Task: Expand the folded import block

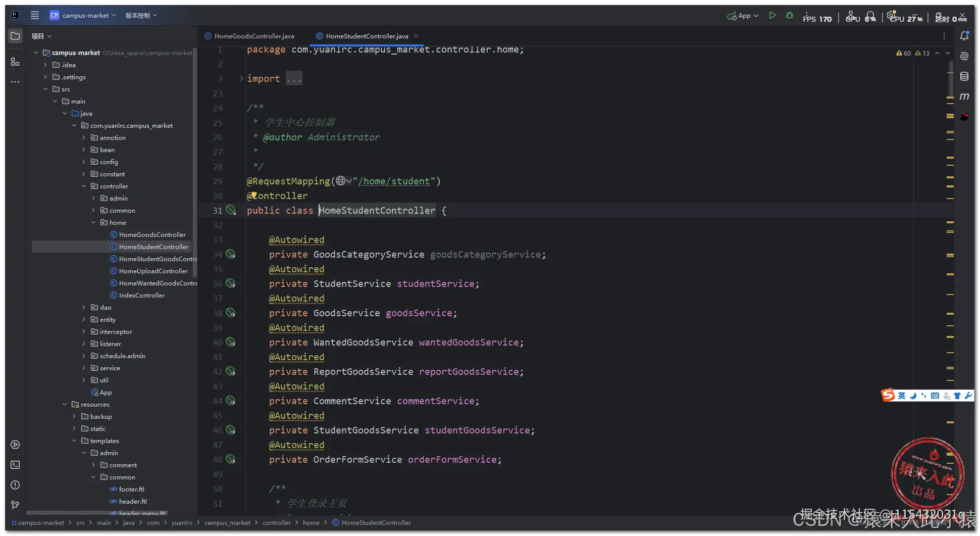Action: click(241, 78)
